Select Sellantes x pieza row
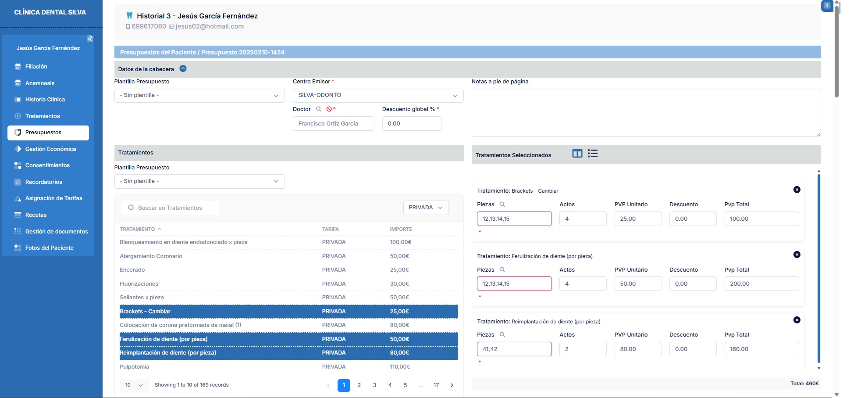 289,298
